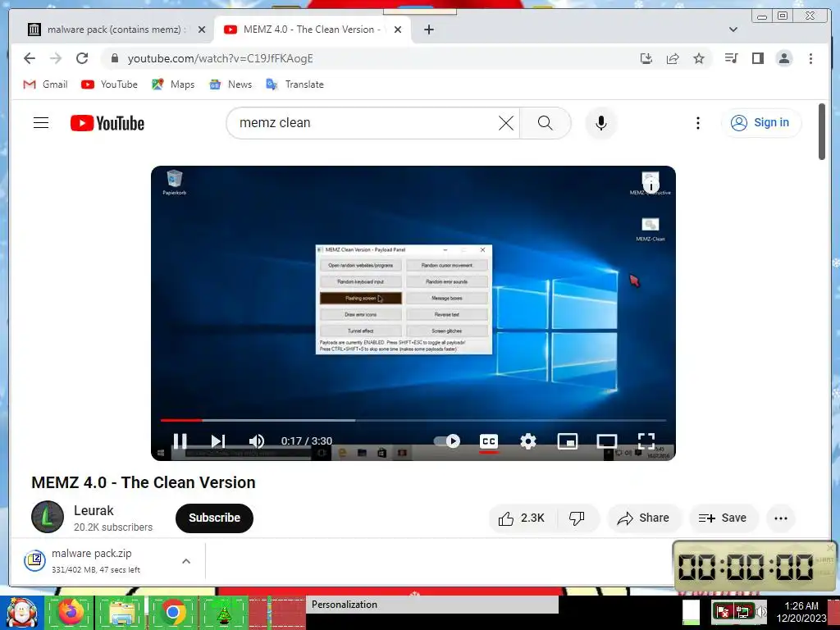The image size is (840, 630).
Task: Close the MEMZ 4.0 YouTube tab
Action: click(x=398, y=30)
